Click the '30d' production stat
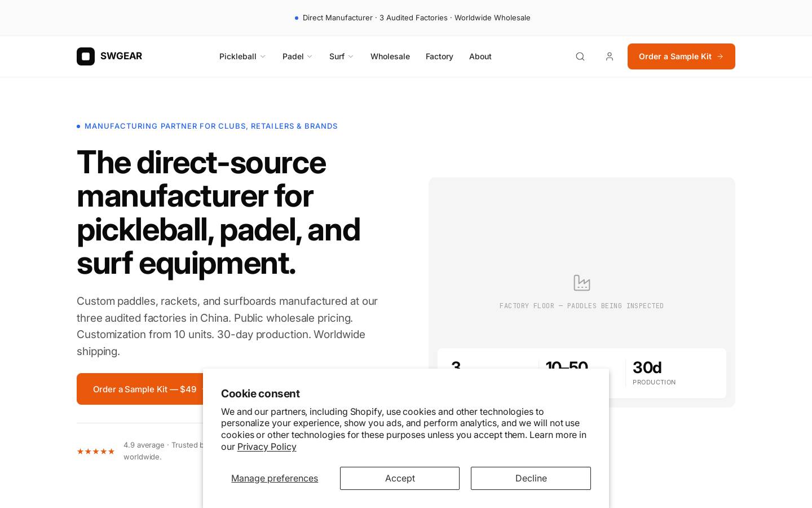Viewport: 812px width, 508px height. tap(647, 367)
